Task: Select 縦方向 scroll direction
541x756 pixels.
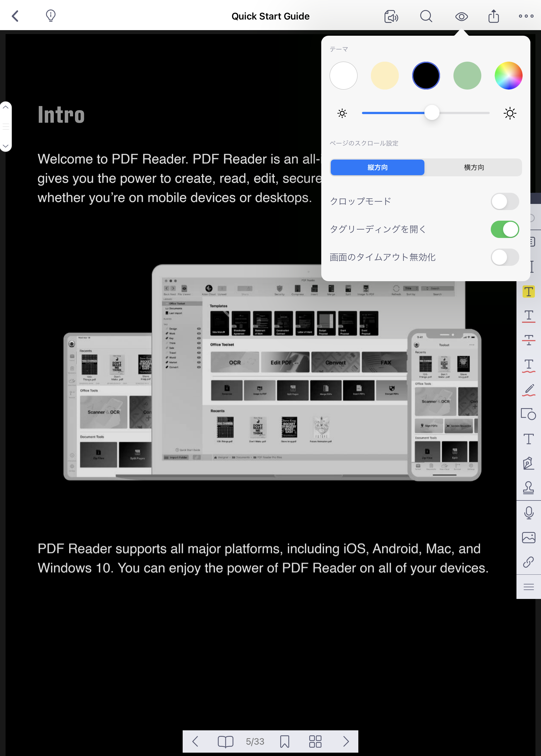Action: tap(377, 167)
